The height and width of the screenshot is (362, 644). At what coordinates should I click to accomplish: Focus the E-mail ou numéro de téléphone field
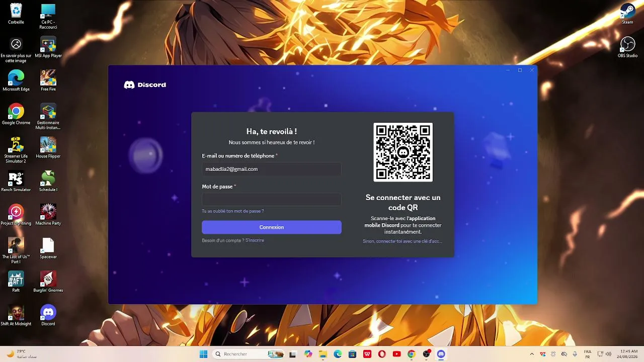272,169
